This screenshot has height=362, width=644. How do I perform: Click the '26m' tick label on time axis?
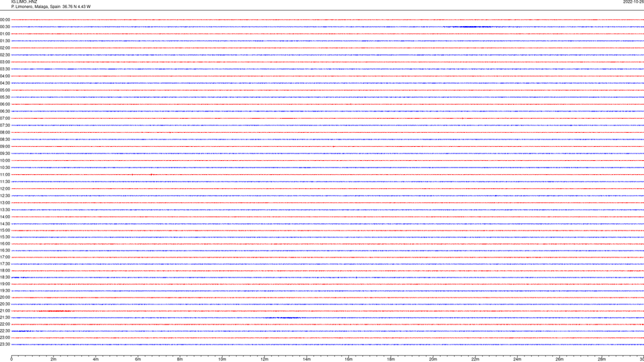pyautogui.click(x=559, y=359)
